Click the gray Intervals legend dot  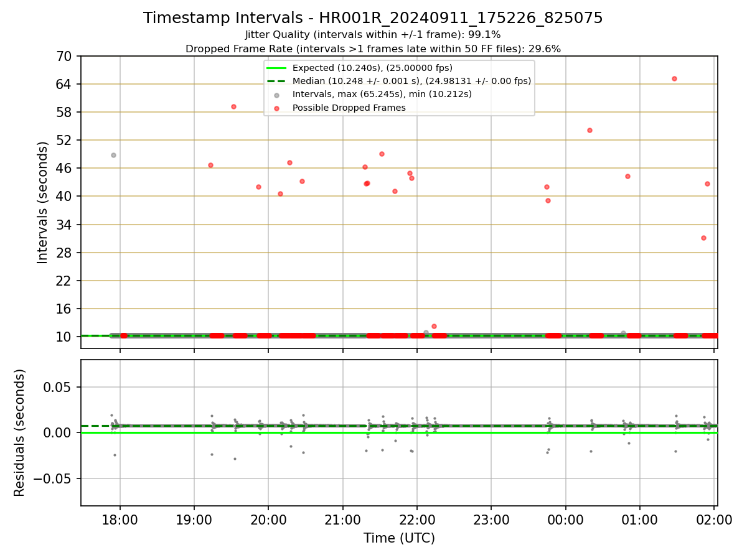276,95
